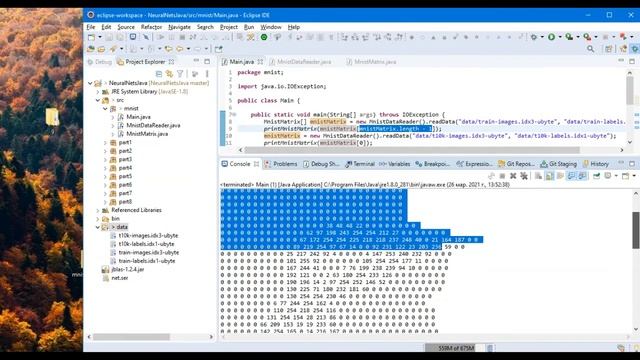Image resolution: width=640 pixels, height=360 pixels.
Task: Switch to the Debug view tab
Action: click(x=100, y=62)
